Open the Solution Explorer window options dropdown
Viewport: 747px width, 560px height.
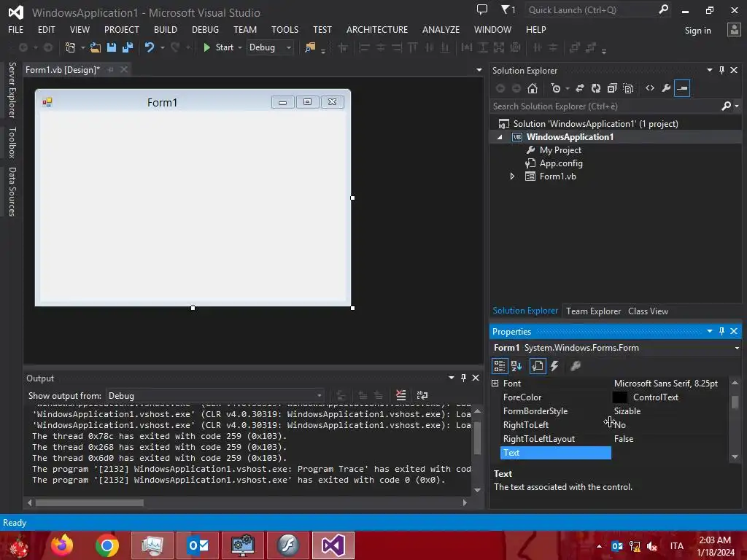(709, 70)
